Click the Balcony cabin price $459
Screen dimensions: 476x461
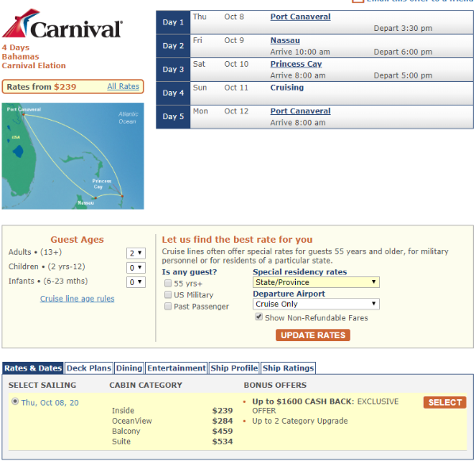222,431
